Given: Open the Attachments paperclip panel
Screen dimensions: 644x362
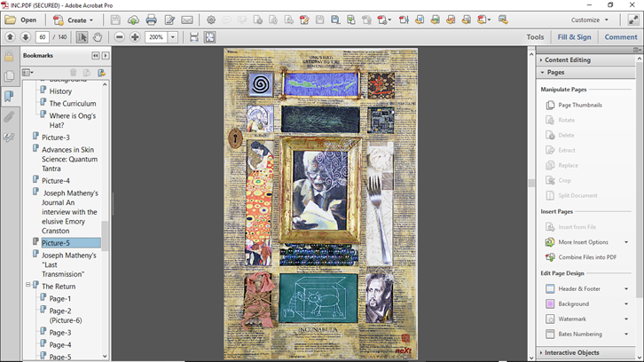Looking at the screenshot, I should [x=9, y=117].
